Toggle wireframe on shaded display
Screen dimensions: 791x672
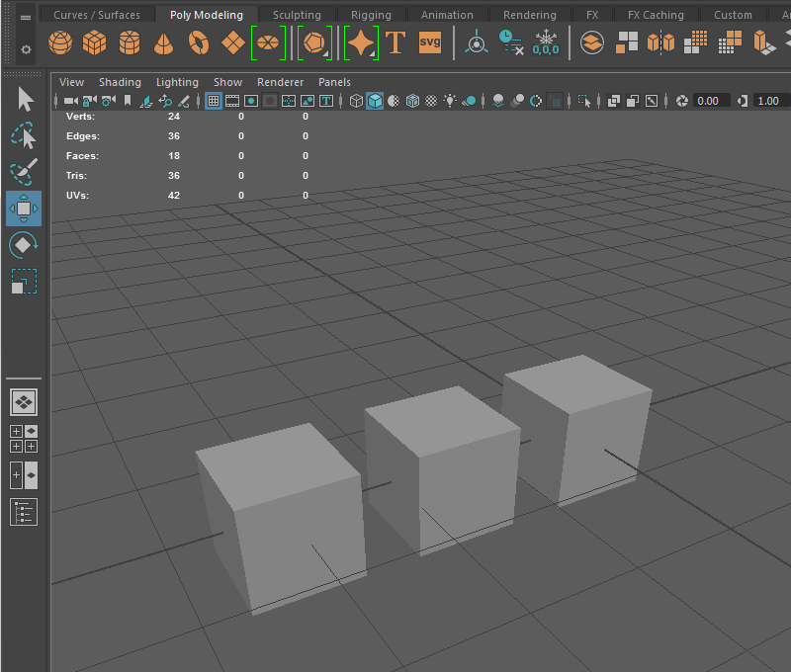tap(412, 102)
